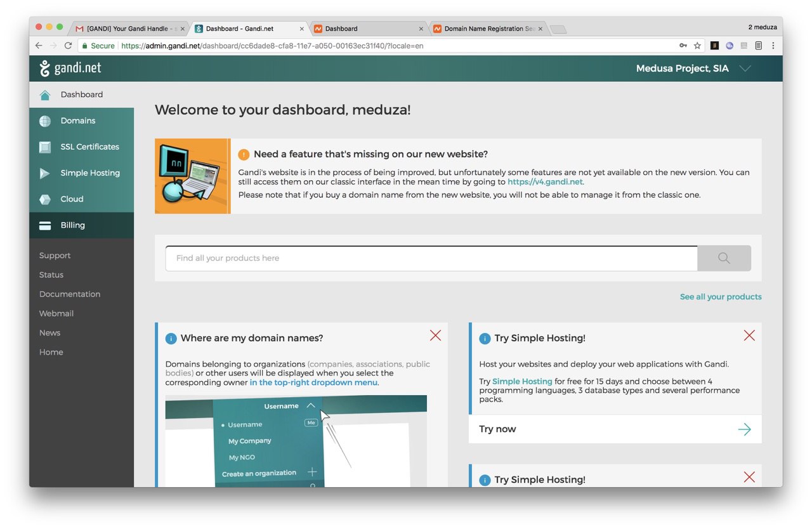Click the info icon on the first 'Try Simple Hosting!' card
Screen dimensions: 812x529
pos(485,339)
